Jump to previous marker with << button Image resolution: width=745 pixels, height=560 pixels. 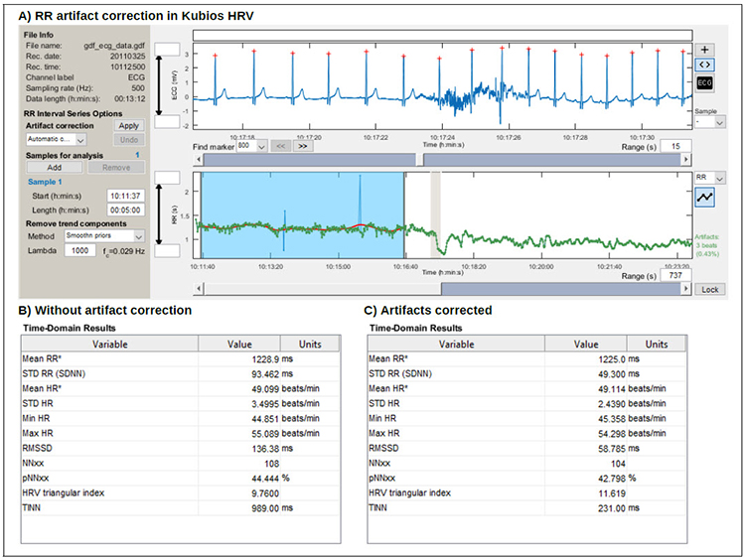point(281,146)
